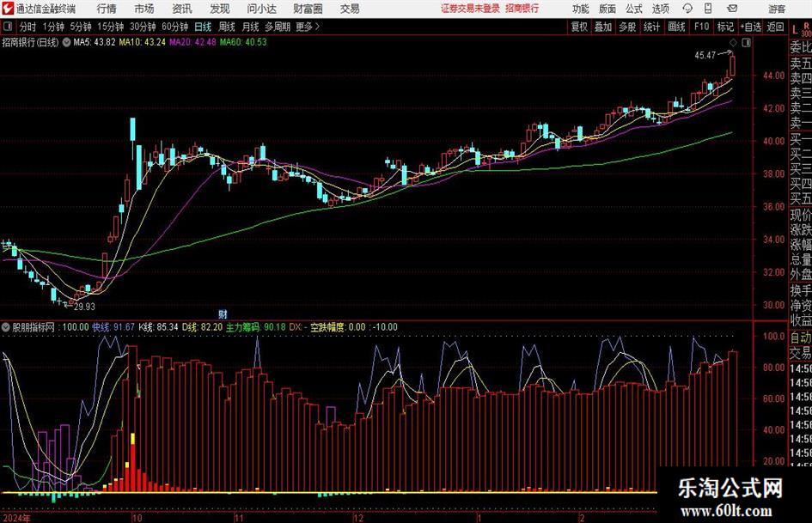Click the 快线: 91.67 indicator value

click(x=113, y=327)
